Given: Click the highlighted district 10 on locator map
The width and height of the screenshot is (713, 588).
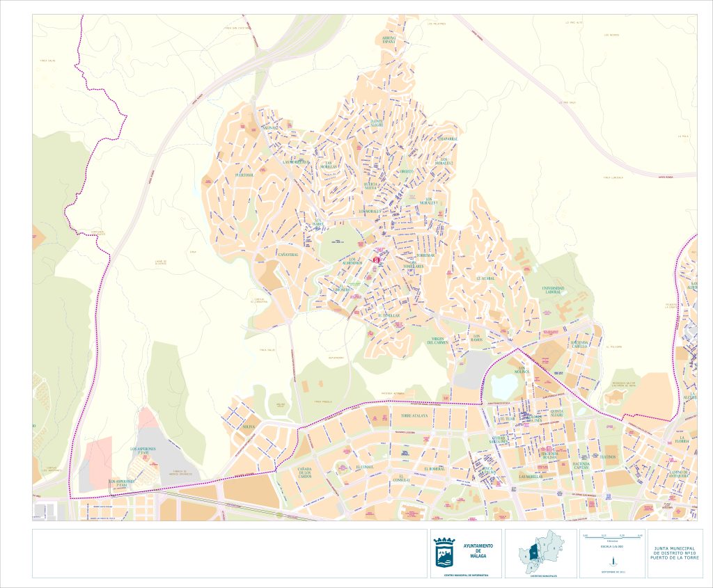Looking at the screenshot, I should pyautogui.click(x=533, y=553).
